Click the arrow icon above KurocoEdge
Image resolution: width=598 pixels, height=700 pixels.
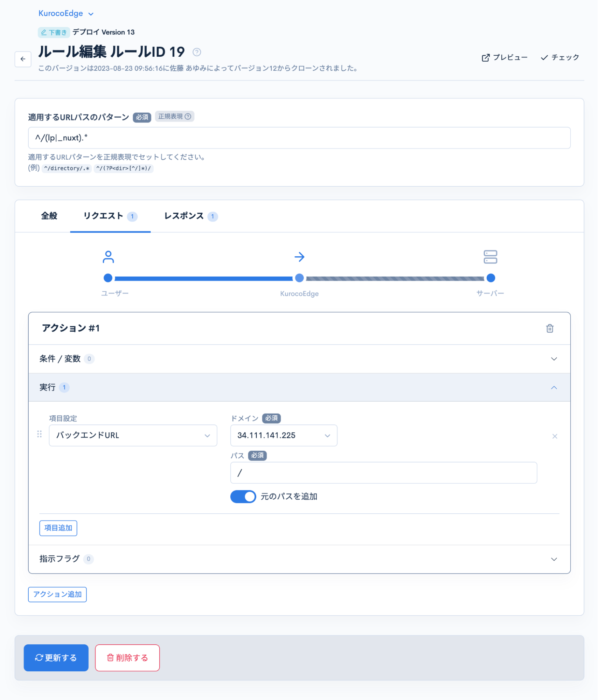[299, 257]
